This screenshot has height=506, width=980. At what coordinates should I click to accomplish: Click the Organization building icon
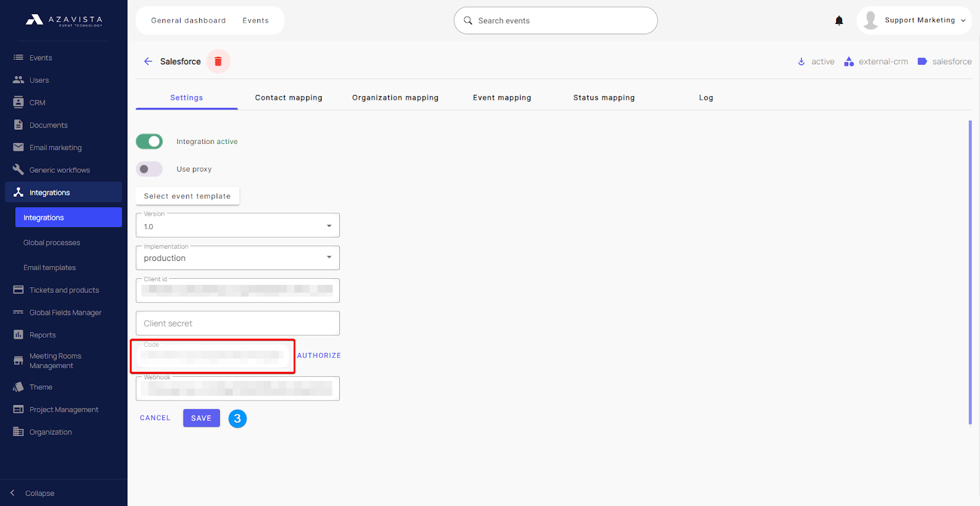(x=18, y=432)
